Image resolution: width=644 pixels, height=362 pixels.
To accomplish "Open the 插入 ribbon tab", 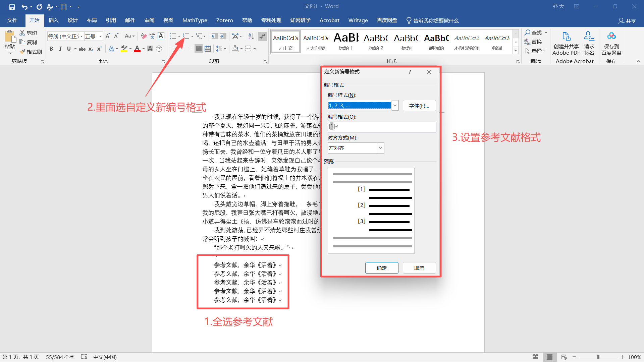I will (x=53, y=20).
